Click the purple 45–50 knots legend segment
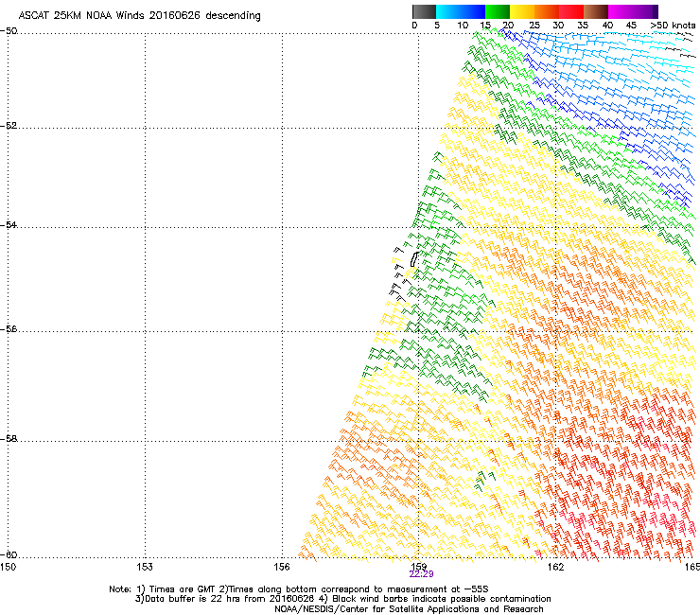Screen dimensions: 700x615 645,11
